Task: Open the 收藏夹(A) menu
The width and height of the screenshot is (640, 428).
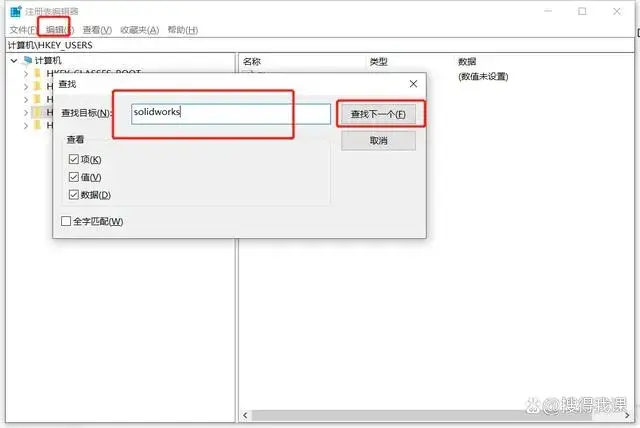Action: [140, 30]
